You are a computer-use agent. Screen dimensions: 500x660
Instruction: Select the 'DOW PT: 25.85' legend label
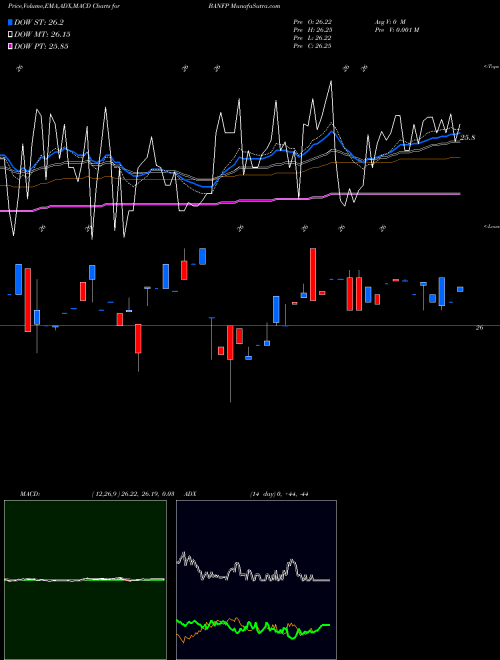click(41, 46)
